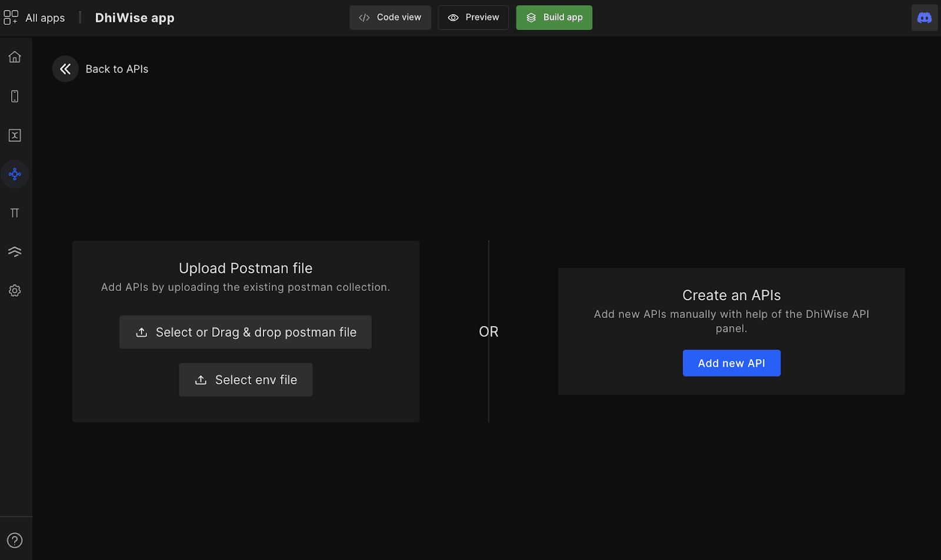This screenshot has height=560, width=941.
Task: Click Add new API
Action: pyautogui.click(x=732, y=363)
